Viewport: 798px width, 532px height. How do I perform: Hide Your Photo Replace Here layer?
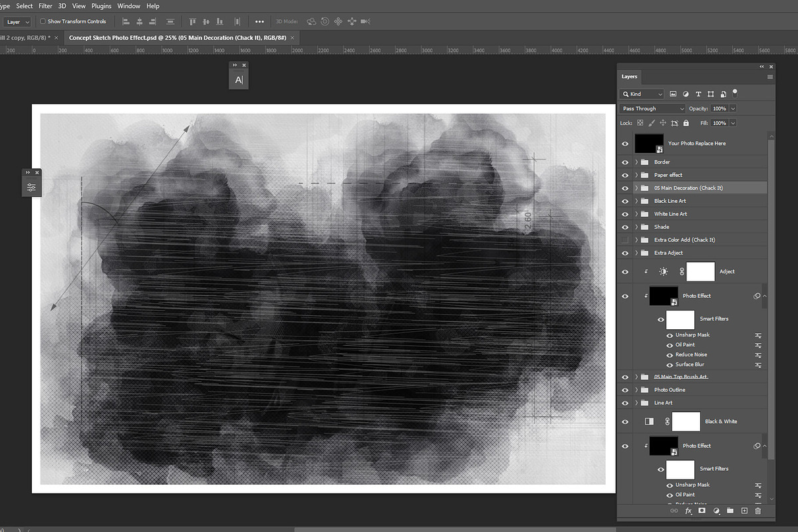624,143
